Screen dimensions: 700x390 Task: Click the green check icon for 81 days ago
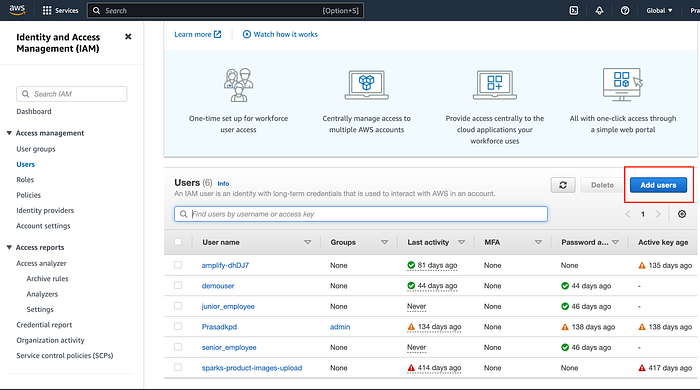(x=411, y=266)
